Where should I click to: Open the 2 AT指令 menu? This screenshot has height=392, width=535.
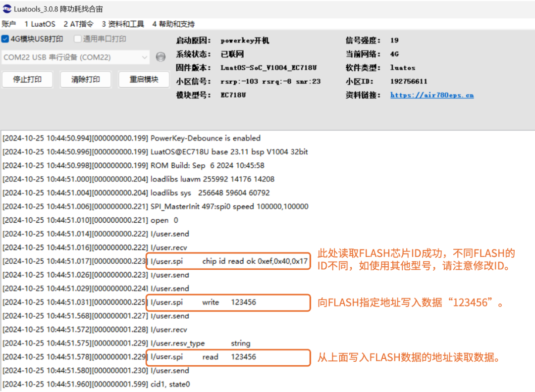point(77,24)
